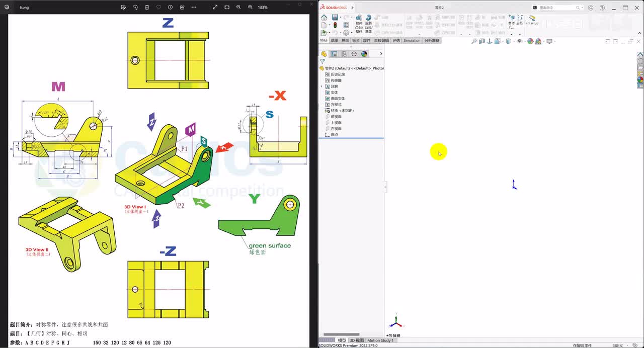Select 材质 <未指定> in tree
The height and width of the screenshot is (348, 644).
(x=340, y=111)
